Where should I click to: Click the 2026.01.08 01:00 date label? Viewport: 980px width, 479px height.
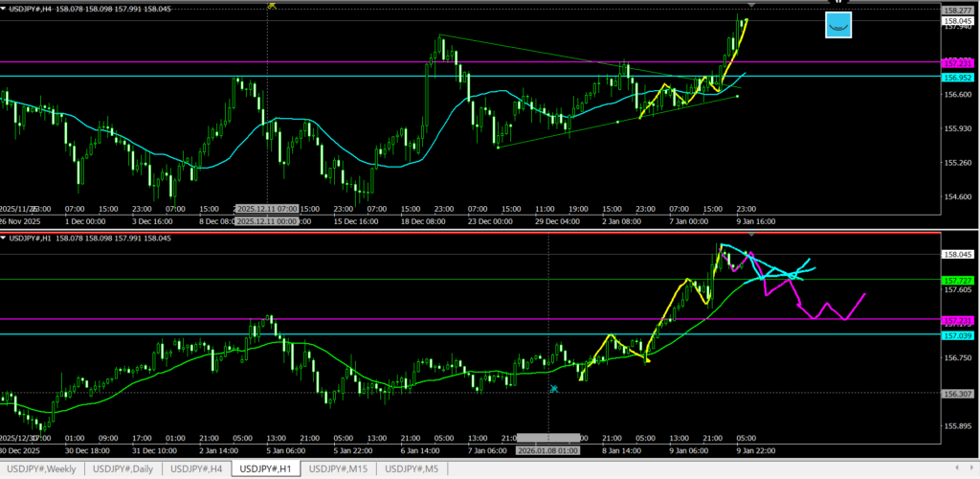[547, 449]
